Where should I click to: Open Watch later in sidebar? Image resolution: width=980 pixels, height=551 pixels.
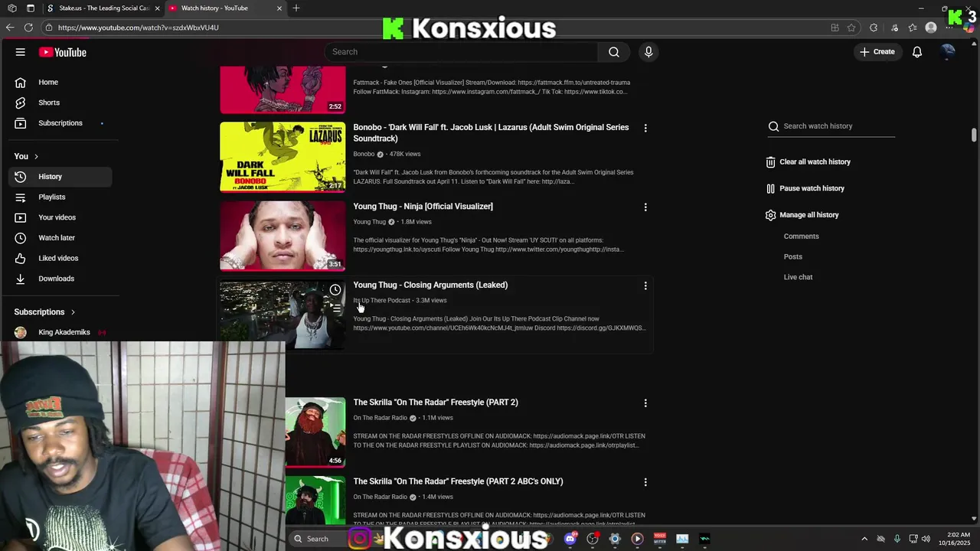[x=60, y=238]
